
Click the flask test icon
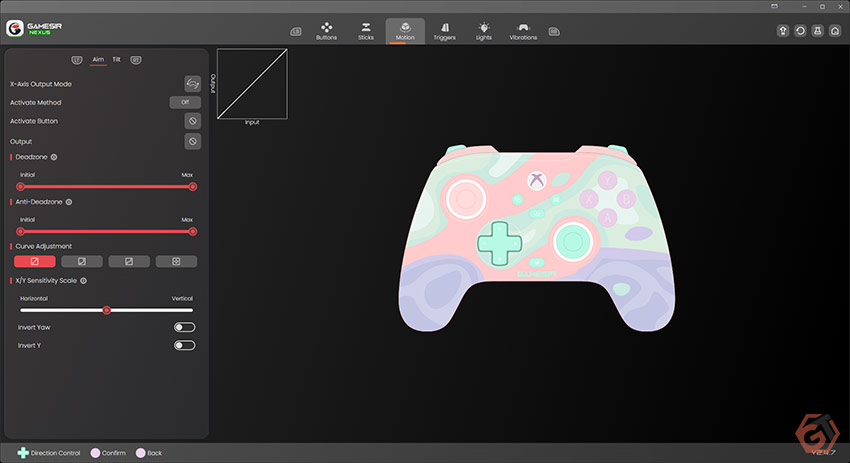click(817, 31)
